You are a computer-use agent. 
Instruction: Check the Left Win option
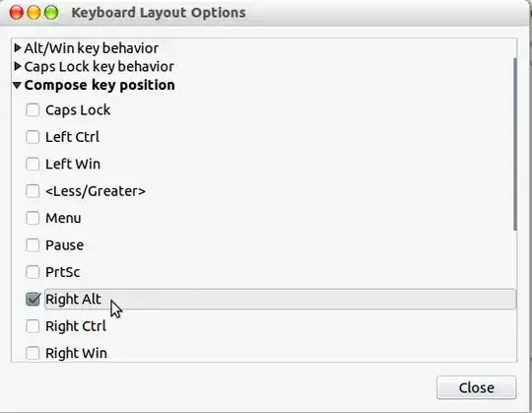click(33, 164)
